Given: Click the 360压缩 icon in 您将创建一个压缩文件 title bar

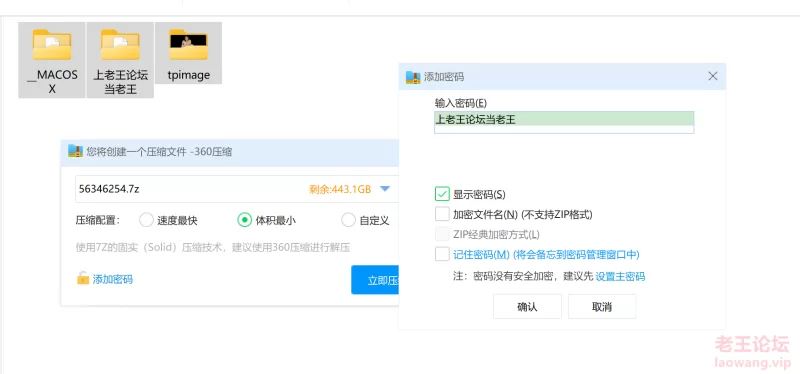Looking at the screenshot, I should [75, 151].
